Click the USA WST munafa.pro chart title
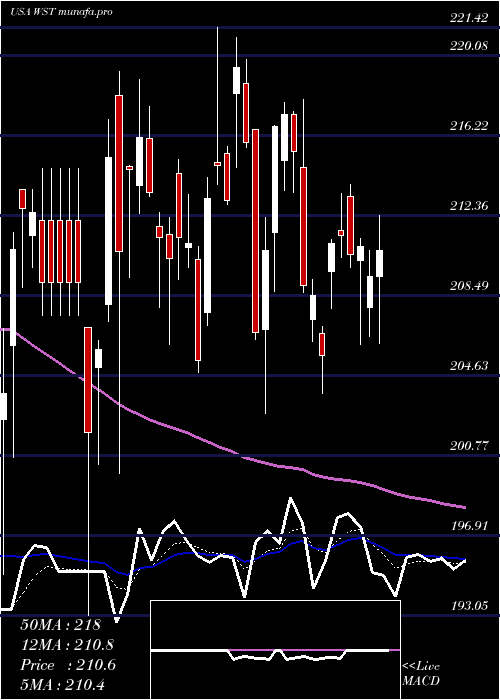 click(x=61, y=12)
